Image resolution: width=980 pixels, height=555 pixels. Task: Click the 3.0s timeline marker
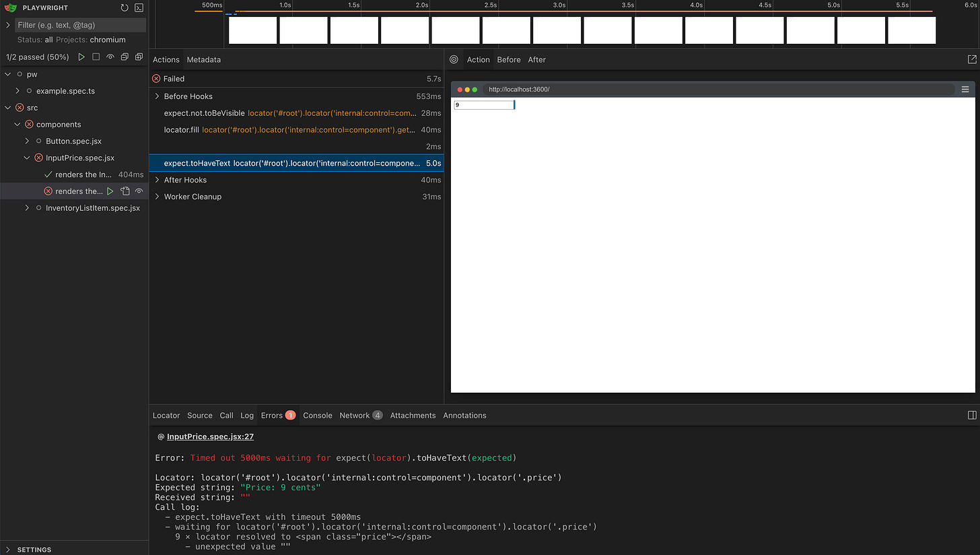point(559,5)
